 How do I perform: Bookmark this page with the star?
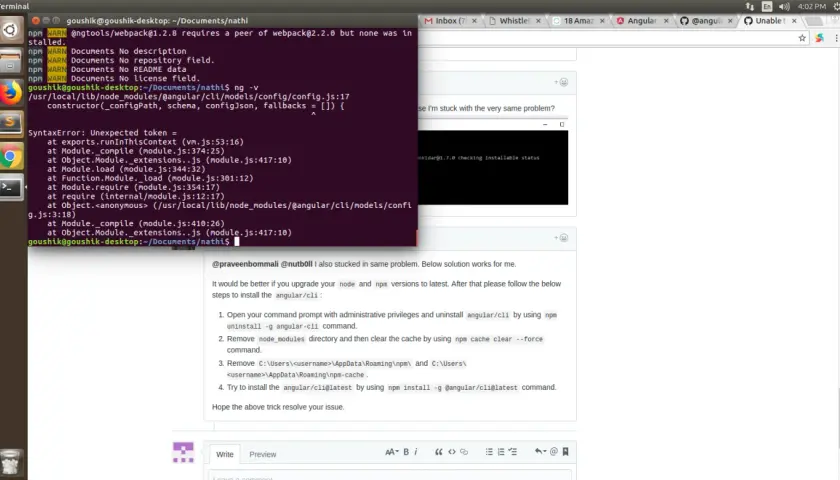[802, 38]
